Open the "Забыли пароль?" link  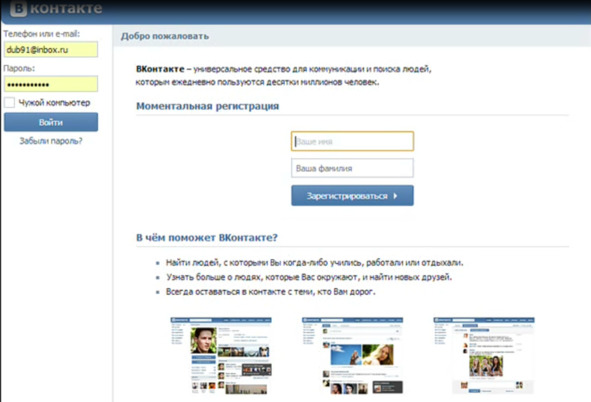pos(51,141)
